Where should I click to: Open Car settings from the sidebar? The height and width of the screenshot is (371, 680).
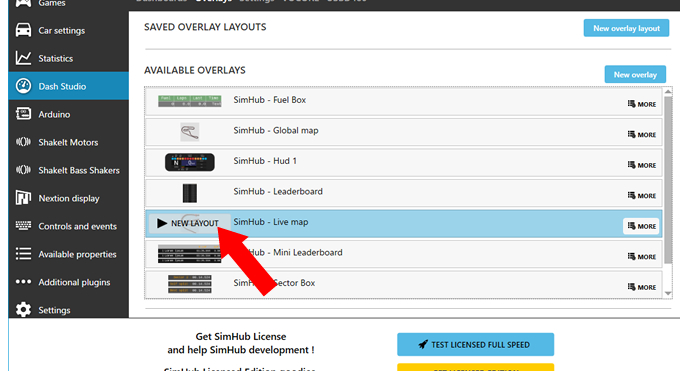click(x=69, y=30)
